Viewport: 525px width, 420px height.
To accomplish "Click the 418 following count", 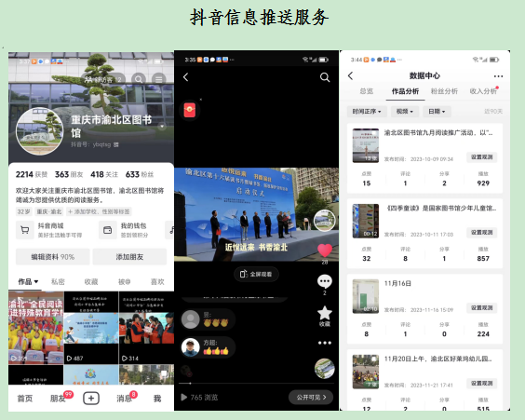I will [x=104, y=174].
